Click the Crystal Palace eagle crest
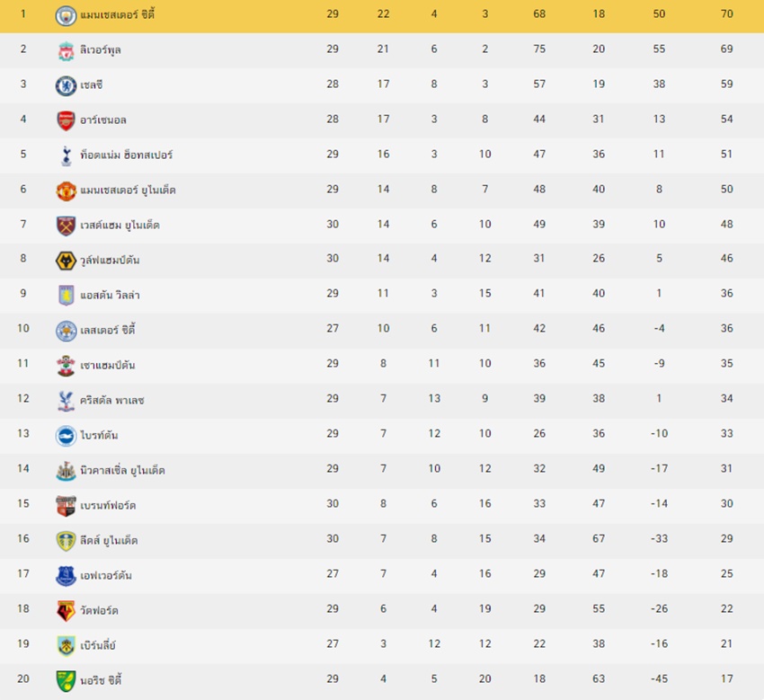The height and width of the screenshot is (700, 764). [x=66, y=401]
